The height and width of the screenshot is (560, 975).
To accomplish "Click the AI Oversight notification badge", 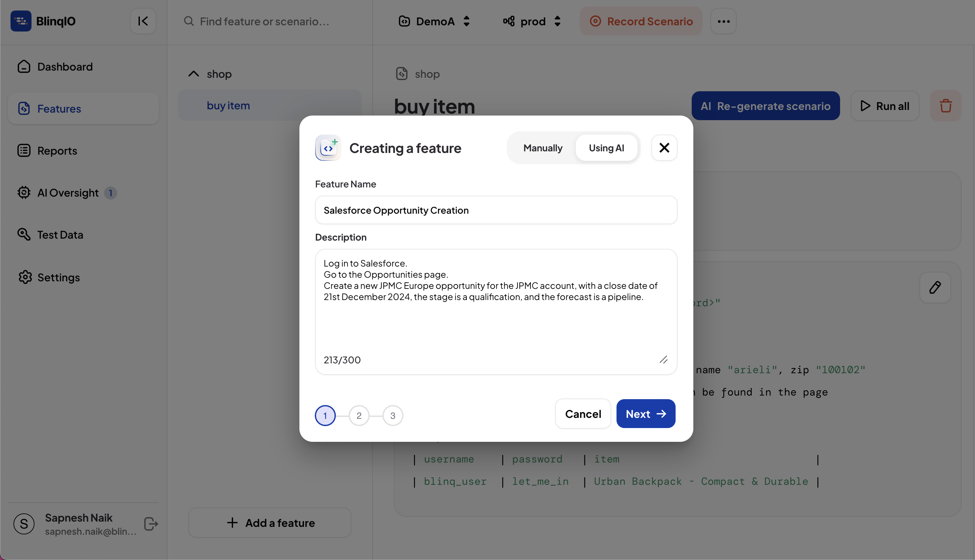I will tap(111, 193).
